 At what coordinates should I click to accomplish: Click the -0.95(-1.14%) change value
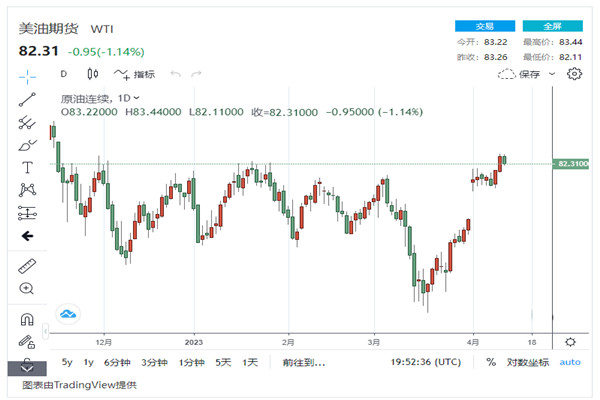pyautogui.click(x=106, y=52)
